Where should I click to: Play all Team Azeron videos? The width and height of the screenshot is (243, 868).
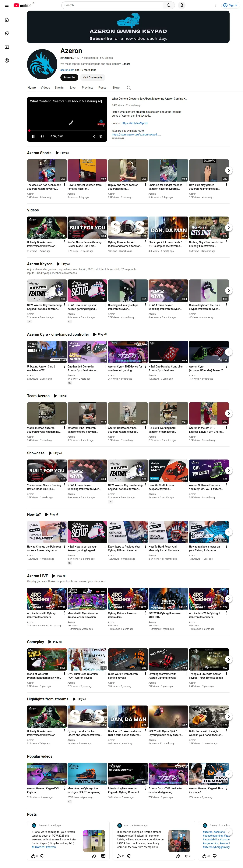[x=60, y=396]
